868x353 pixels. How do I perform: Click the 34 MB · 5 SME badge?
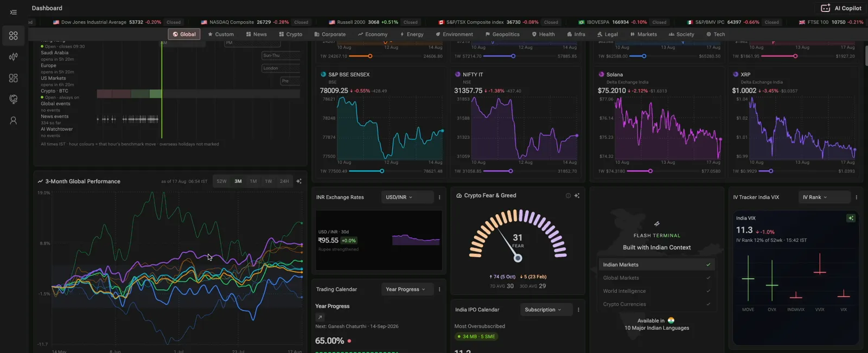tap(476, 337)
